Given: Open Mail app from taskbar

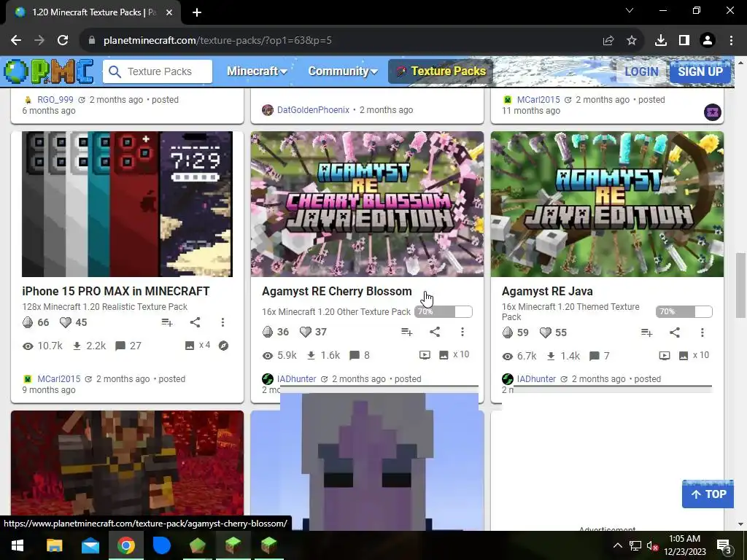Looking at the screenshot, I should pos(90,545).
